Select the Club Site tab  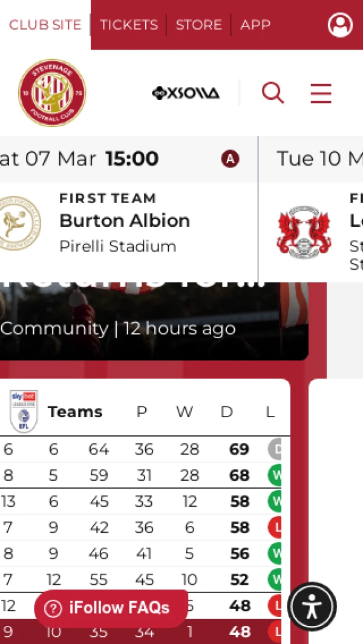click(x=45, y=25)
